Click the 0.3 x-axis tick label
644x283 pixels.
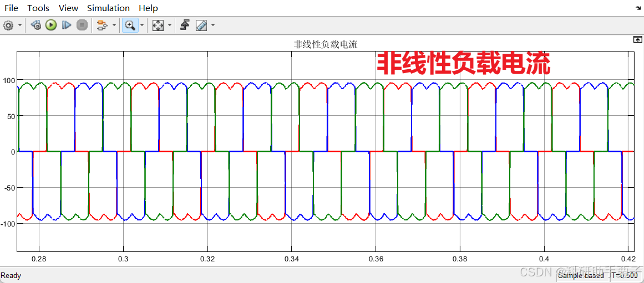123,259
